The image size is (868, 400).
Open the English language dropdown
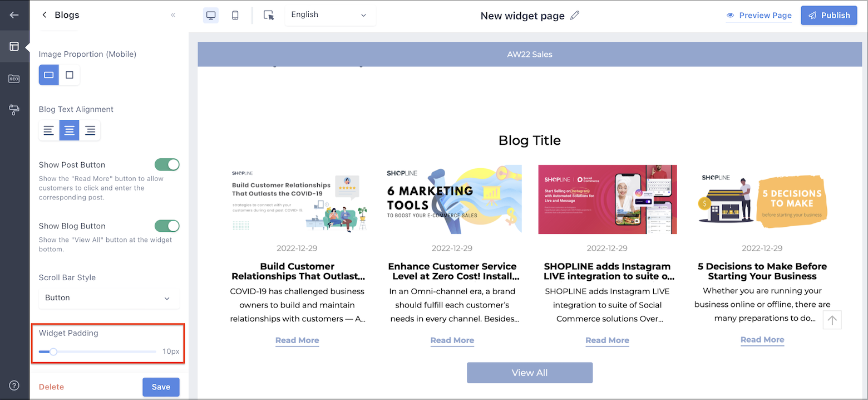(330, 15)
